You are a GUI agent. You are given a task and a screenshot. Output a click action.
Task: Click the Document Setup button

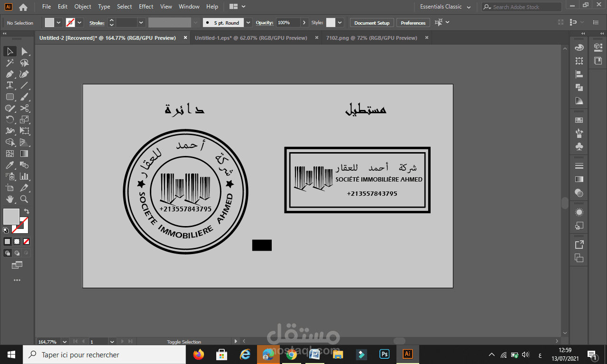(372, 23)
